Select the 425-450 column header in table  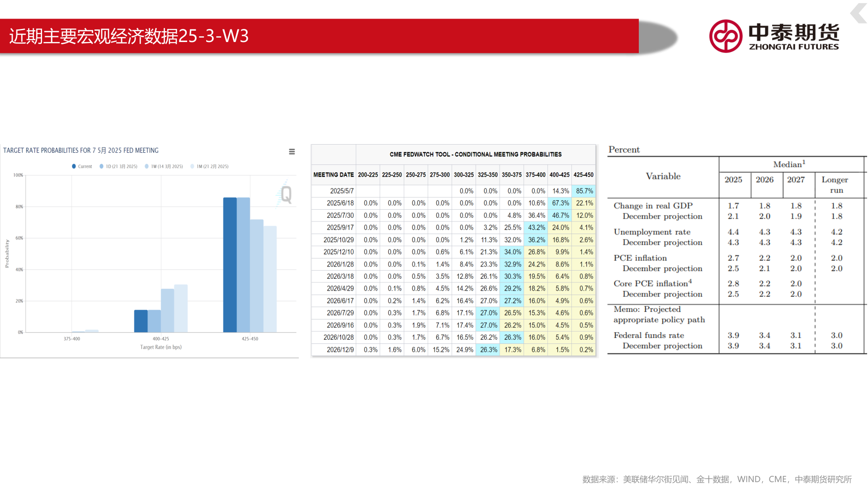click(x=583, y=175)
